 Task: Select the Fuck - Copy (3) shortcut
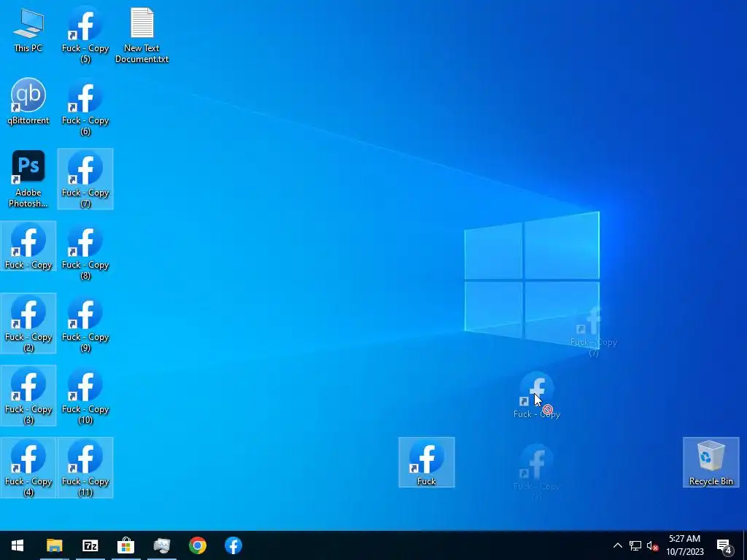coord(28,396)
